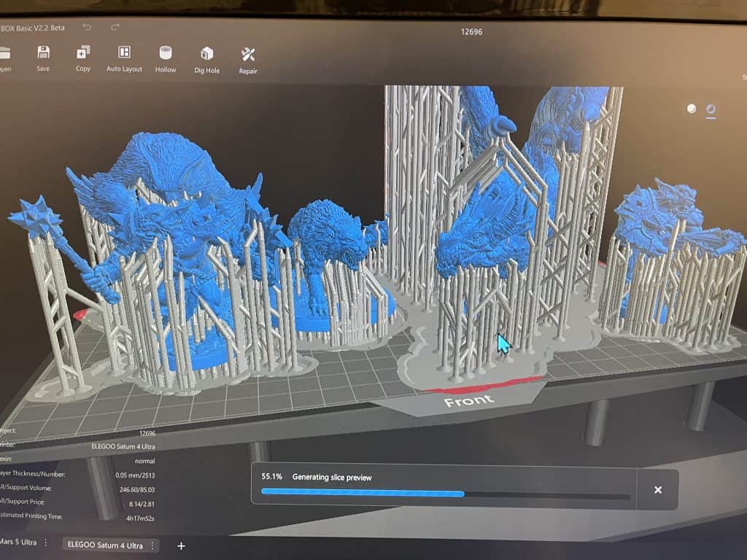Click the Save floppy disk icon
747x560 pixels.
click(43, 52)
